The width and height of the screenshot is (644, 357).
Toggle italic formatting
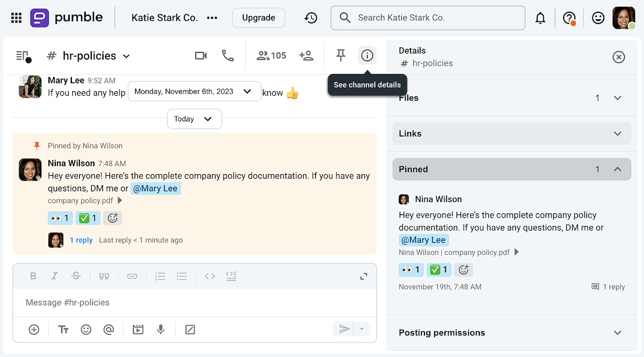point(54,276)
